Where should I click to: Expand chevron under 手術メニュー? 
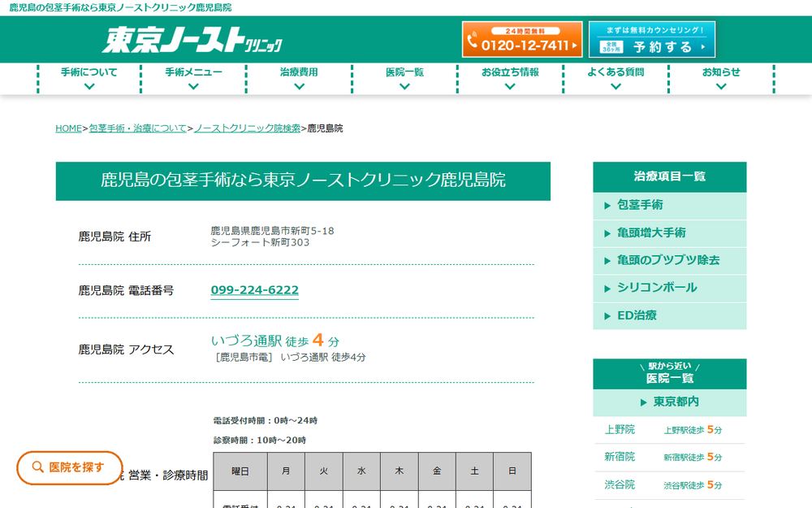[194, 87]
